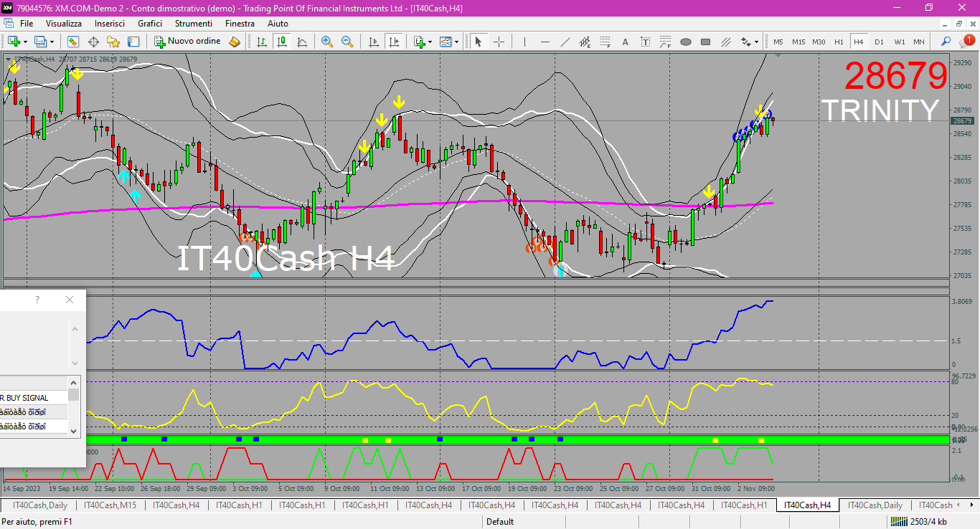Select the trendline tool
The width and height of the screenshot is (980, 529).
[565, 42]
